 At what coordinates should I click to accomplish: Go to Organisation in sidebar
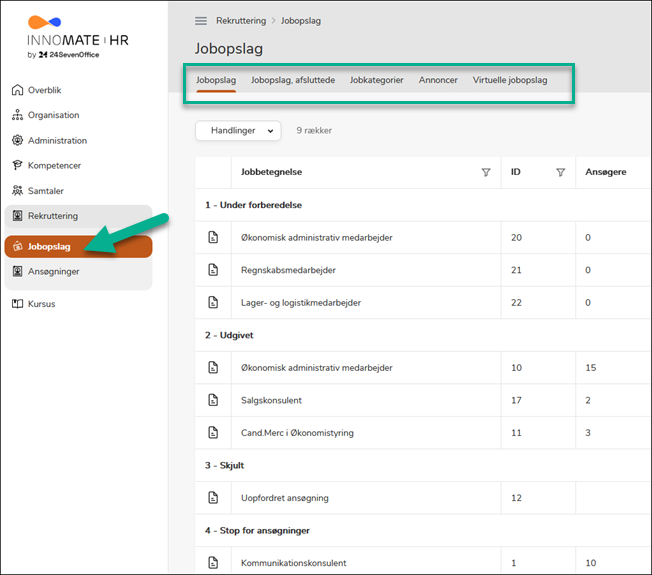pos(53,115)
